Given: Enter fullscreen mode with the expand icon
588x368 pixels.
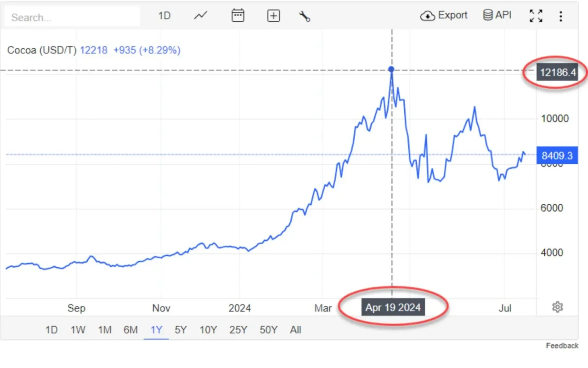Looking at the screenshot, I should click(536, 15).
